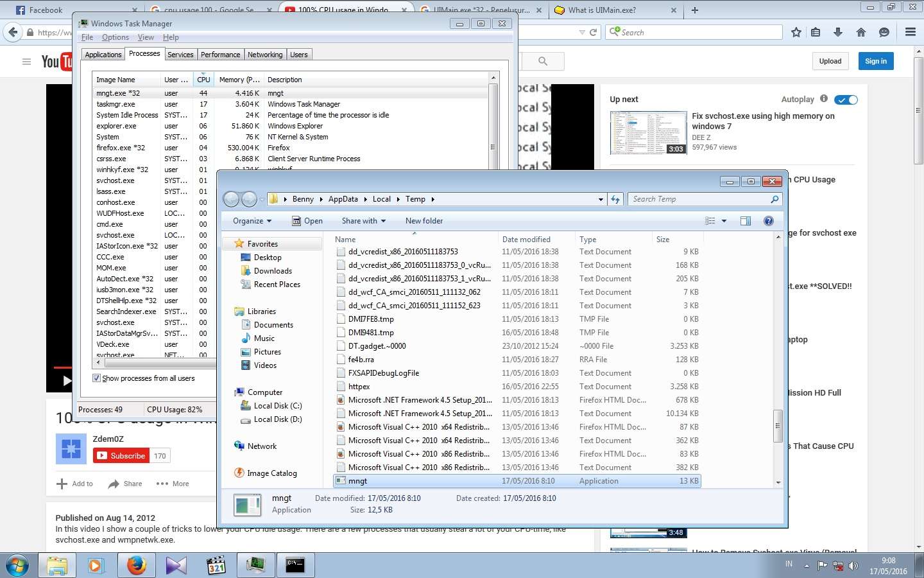Screen dimensions: 924x578
Task: Click New folder in Explorer toolbar
Action: [x=424, y=221]
